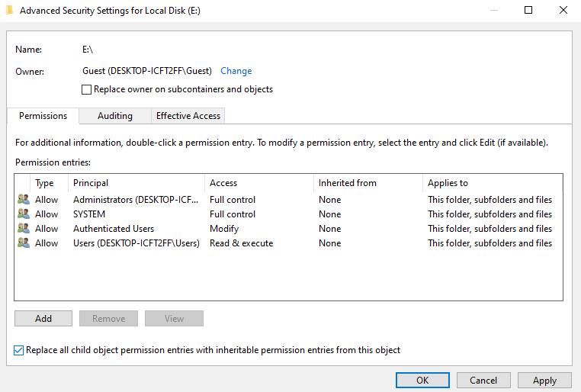Click the user group icon beside SYSTEM entry
Image resolution: width=581 pixels, height=392 pixels.
pyautogui.click(x=23, y=214)
